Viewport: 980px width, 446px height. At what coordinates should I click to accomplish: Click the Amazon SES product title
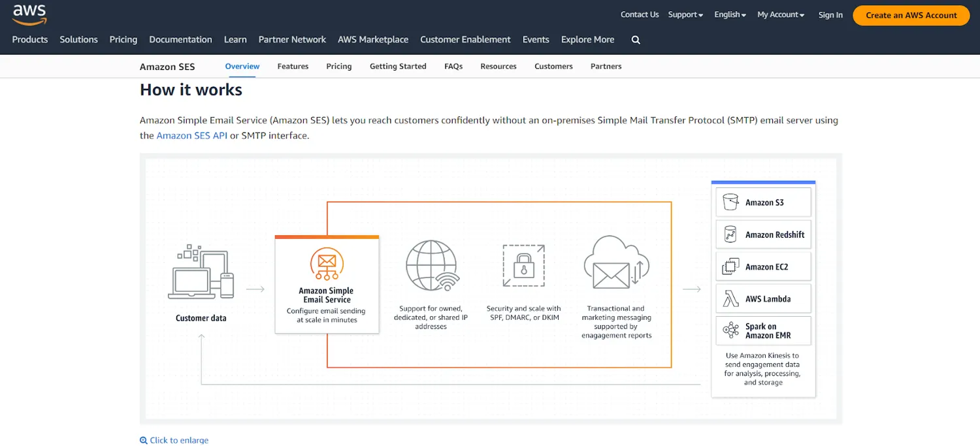(167, 66)
